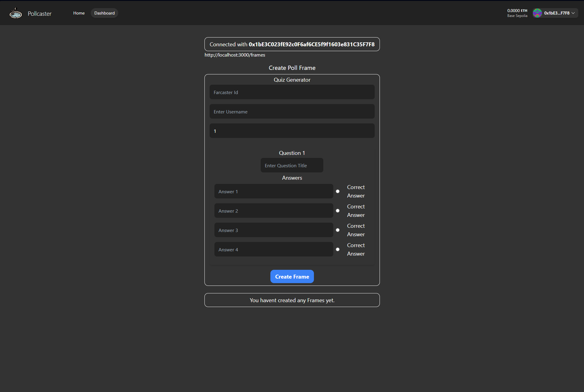Select correct answer radio for Answer 1
Screen dimensions: 584x392
coord(338,191)
